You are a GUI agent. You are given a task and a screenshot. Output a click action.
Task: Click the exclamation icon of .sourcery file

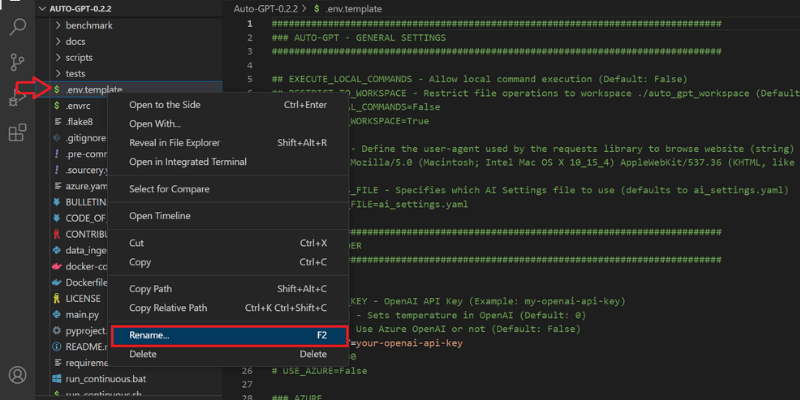tap(57, 170)
